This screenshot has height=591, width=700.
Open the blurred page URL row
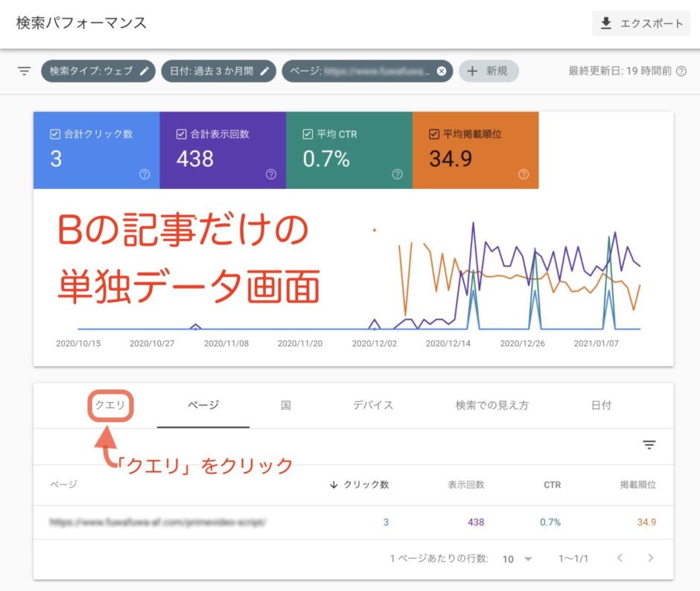coord(158,522)
